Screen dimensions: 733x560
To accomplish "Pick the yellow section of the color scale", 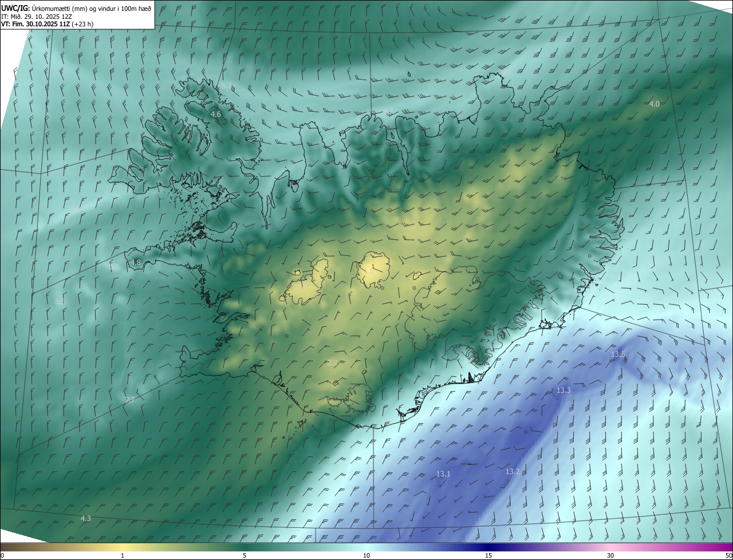I will click(123, 547).
